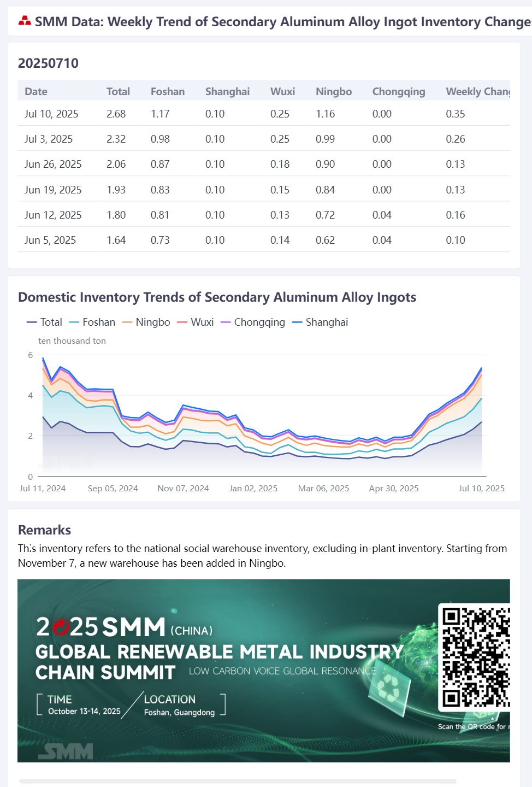Click the chart title Domestic Inventory Trends
532x787 pixels.
coord(217,297)
